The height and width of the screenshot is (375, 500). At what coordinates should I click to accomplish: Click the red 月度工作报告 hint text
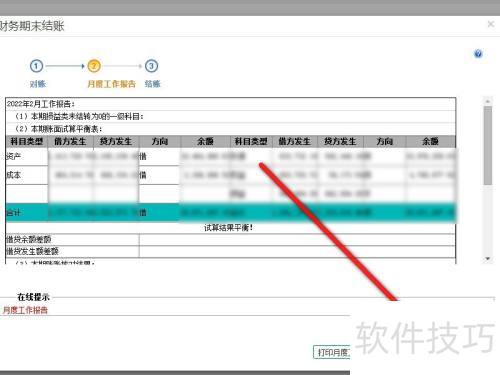[x=25, y=310]
